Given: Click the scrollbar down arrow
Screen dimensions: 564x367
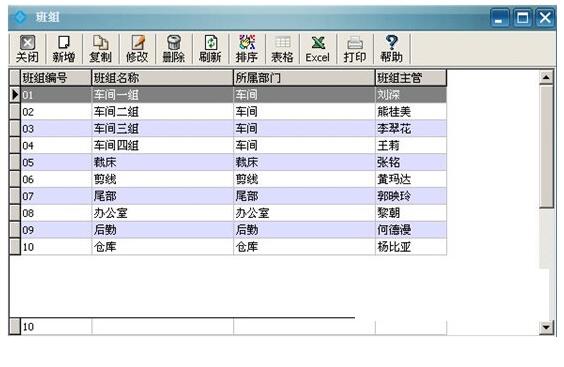Looking at the screenshot, I should click(x=546, y=327).
